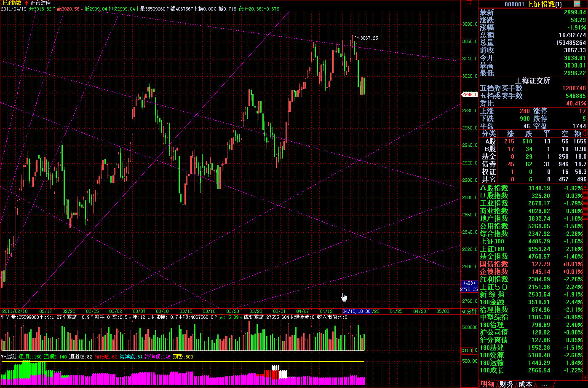
Task: Click the red circle icon next to 额 column
Action: point(585,133)
